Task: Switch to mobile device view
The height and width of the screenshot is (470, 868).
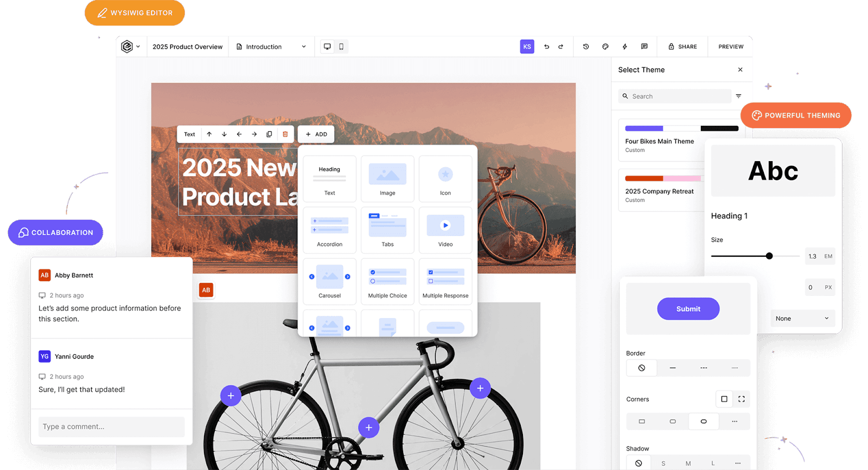Action: point(341,47)
